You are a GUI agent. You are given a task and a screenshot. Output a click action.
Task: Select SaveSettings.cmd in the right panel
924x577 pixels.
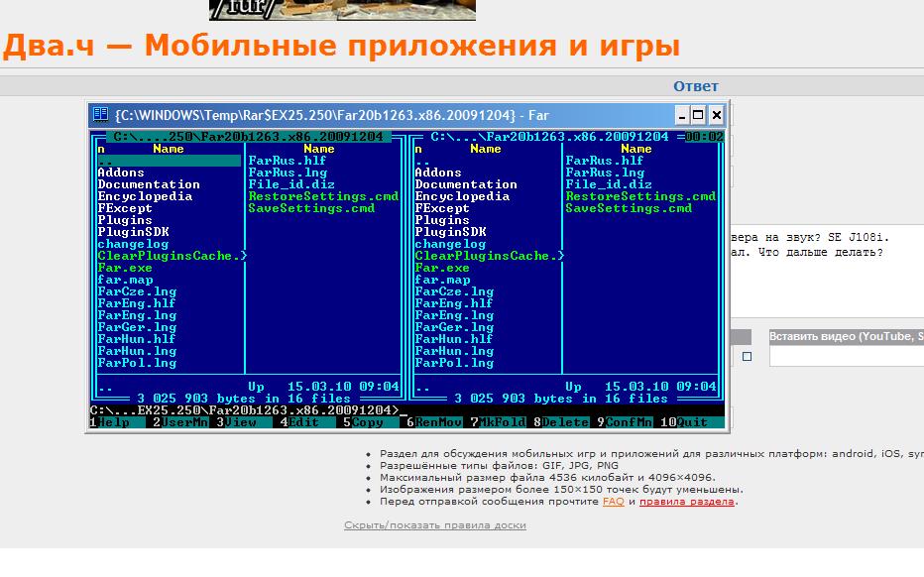[629, 208]
